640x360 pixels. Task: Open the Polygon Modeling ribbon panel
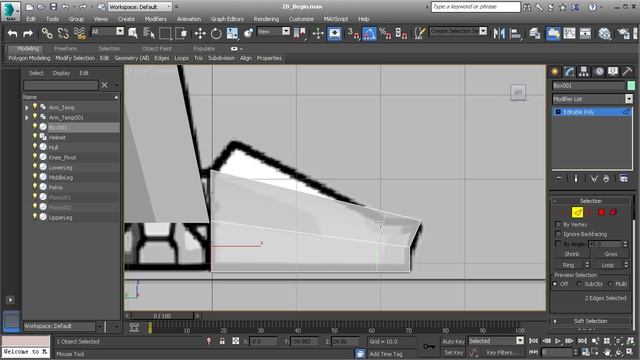(x=29, y=58)
